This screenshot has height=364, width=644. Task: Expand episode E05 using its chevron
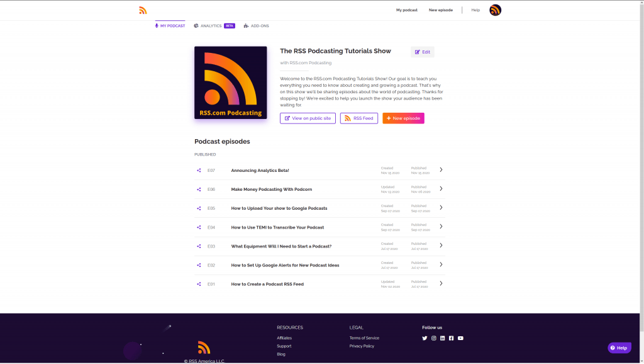pyautogui.click(x=441, y=208)
